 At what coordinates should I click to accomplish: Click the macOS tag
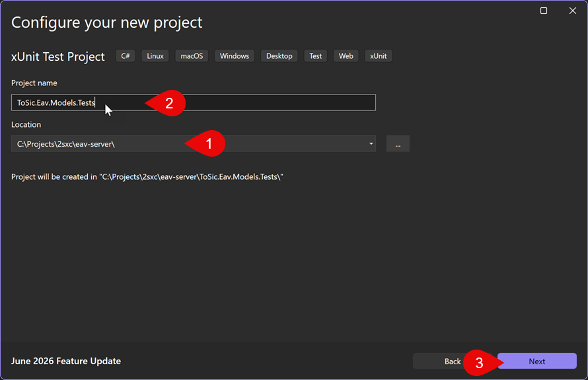(x=192, y=56)
